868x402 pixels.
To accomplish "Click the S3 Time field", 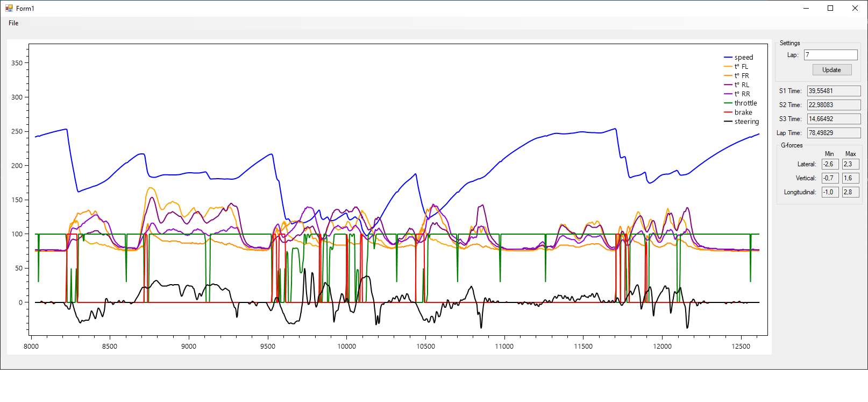I will 833,119.
